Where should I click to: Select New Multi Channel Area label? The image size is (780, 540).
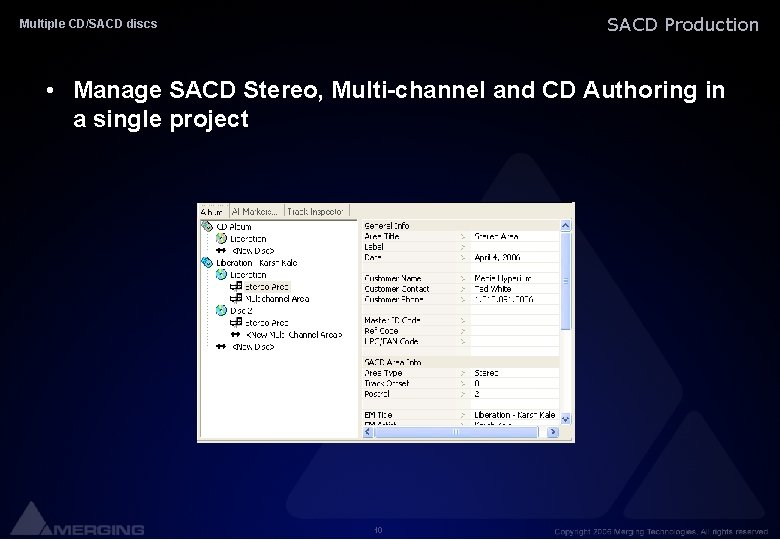[x=294, y=335]
